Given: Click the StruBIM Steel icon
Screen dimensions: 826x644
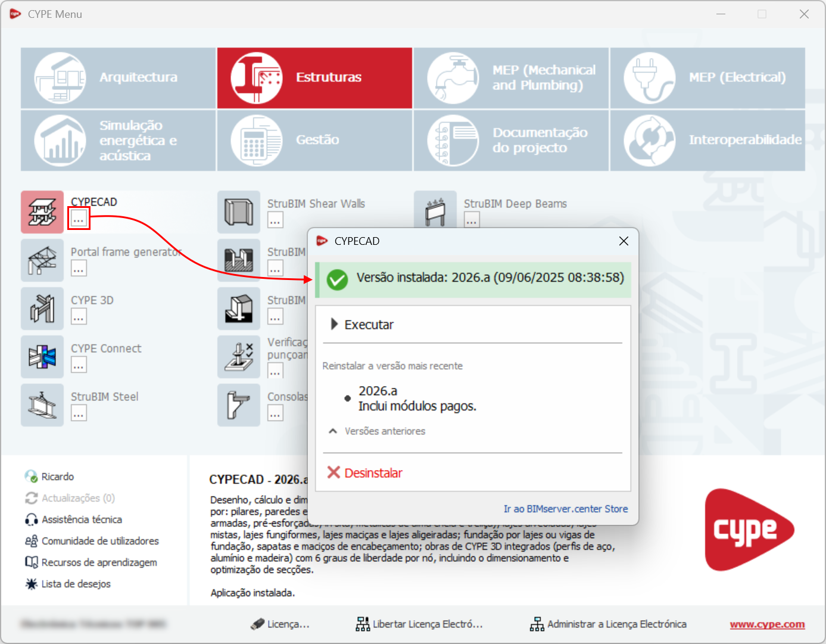Looking at the screenshot, I should tap(42, 405).
